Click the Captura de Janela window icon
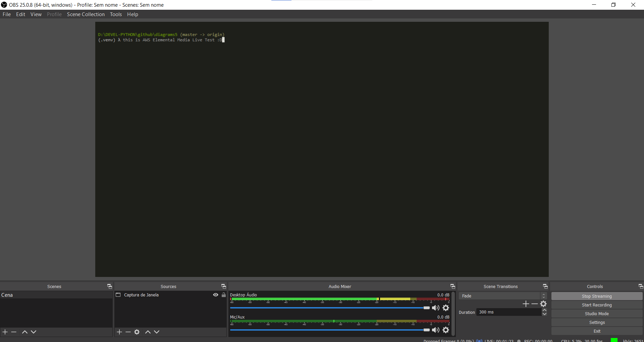This screenshot has width=644, height=342. click(118, 295)
